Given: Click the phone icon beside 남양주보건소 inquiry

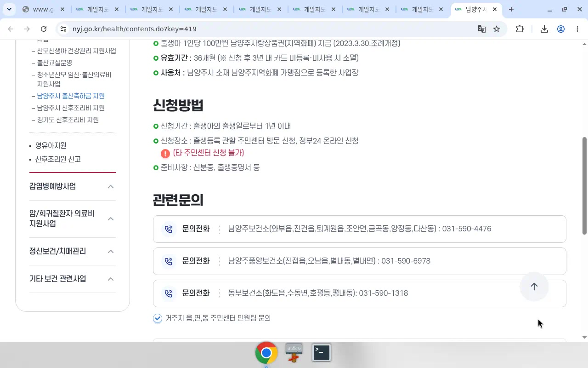Looking at the screenshot, I should [x=169, y=229].
